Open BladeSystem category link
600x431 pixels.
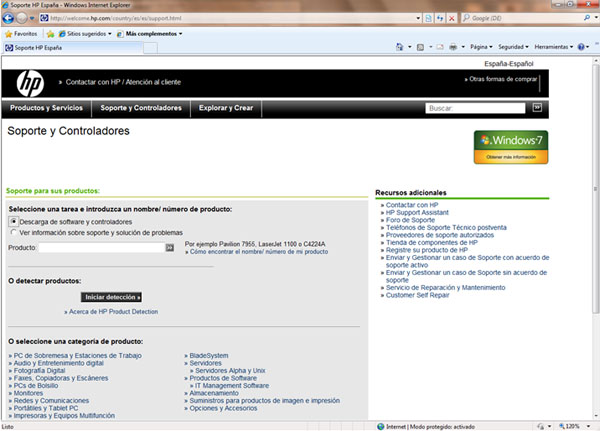pos(209,356)
